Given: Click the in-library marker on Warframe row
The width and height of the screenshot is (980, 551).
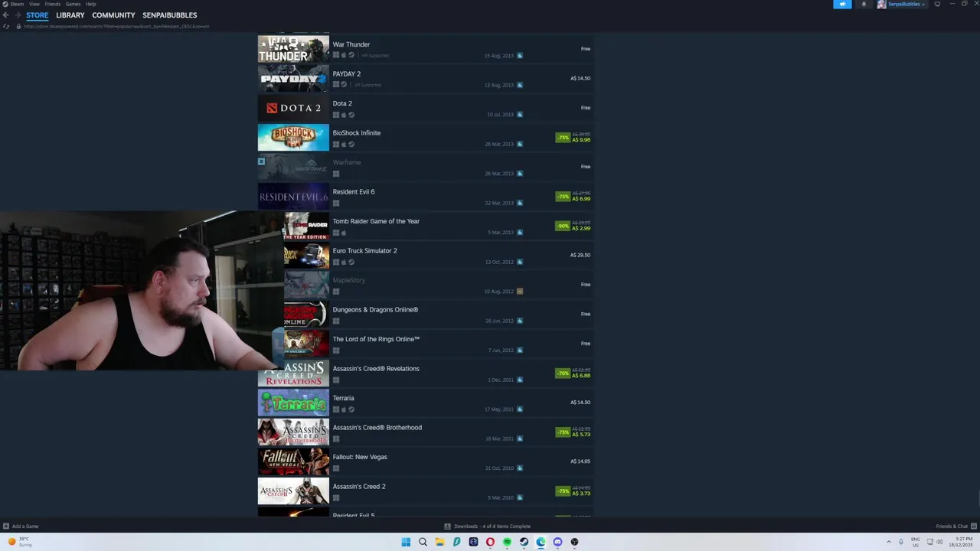Looking at the screenshot, I should click(x=261, y=161).
